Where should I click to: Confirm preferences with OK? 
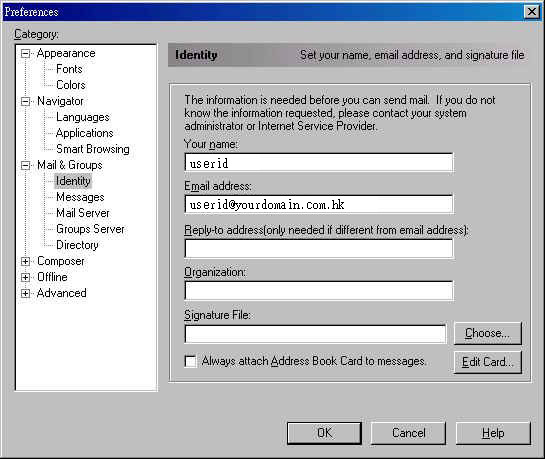(x=324, y=433)
